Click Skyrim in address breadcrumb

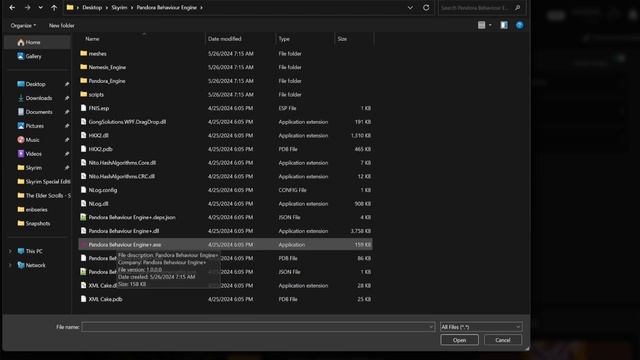(x=120, y=8)
